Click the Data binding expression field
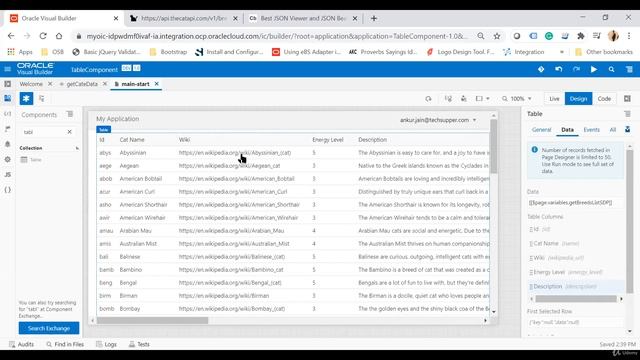Image resolution: width=640 pixels, height=360 pixels. point(575,203)
